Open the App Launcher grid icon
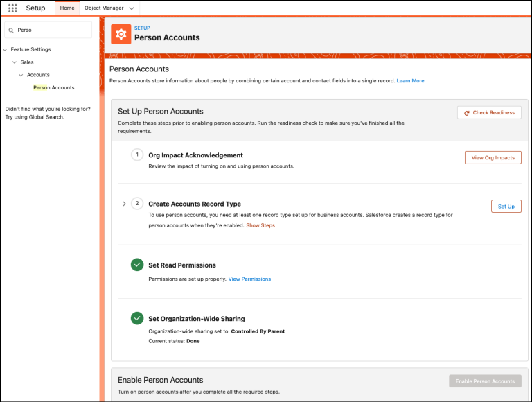Screen dimensions: 532x402 click(x=12, y=8)
